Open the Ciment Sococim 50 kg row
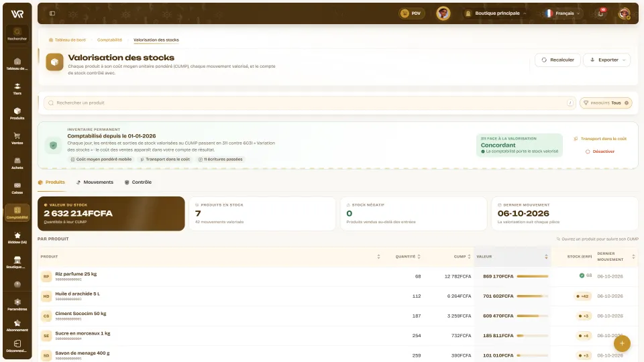The height and width of the screenshot is (362, 644). click(337, 316)
